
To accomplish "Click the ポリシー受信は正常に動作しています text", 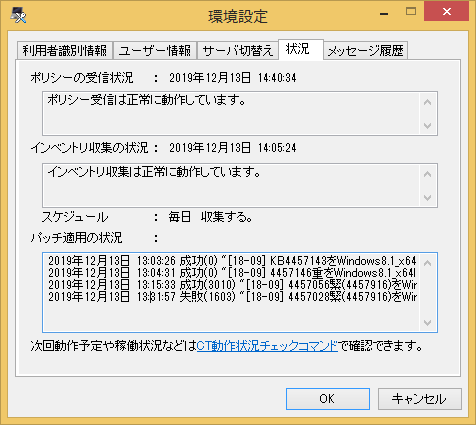I will [147, 100].
